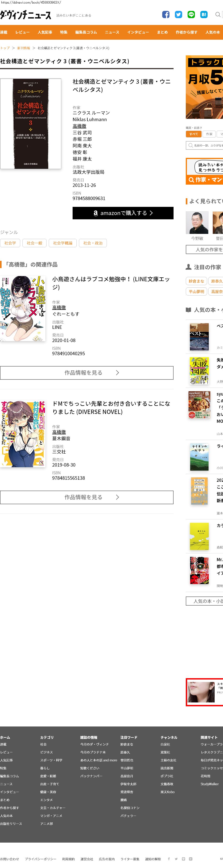The width and height of the screenshot is (223, 868).
Task: Open the 新刊情報 breadcrumb link
Action: (x=24, y=48)
